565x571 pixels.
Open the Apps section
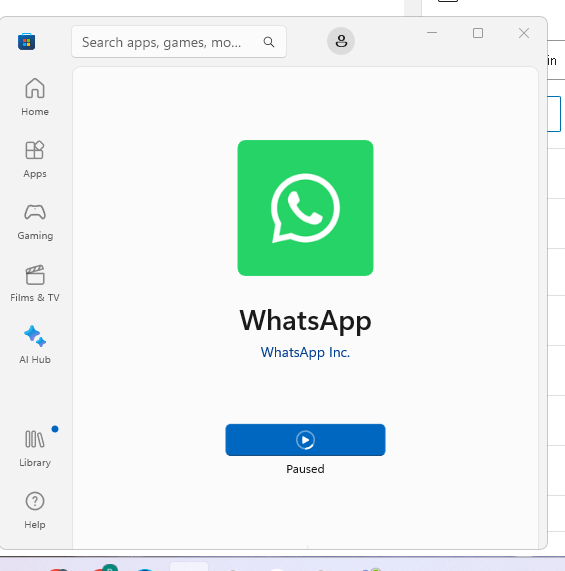(35, 159)
